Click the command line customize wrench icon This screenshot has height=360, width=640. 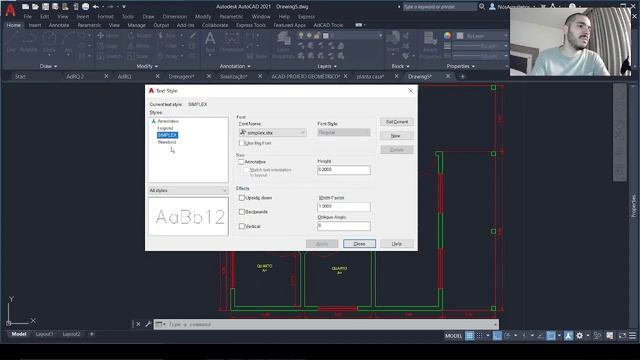pyautogui.click(x=148, y=324)
